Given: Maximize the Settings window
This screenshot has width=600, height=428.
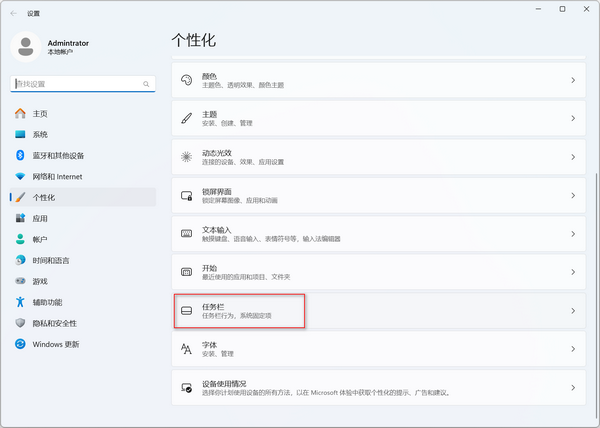Looking at the screenshot, I should pos(562,9).
